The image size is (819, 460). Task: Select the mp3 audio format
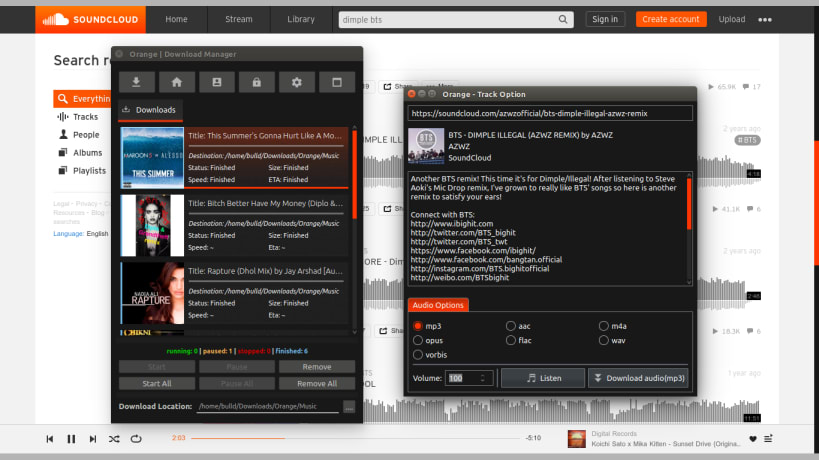(418, 326)
